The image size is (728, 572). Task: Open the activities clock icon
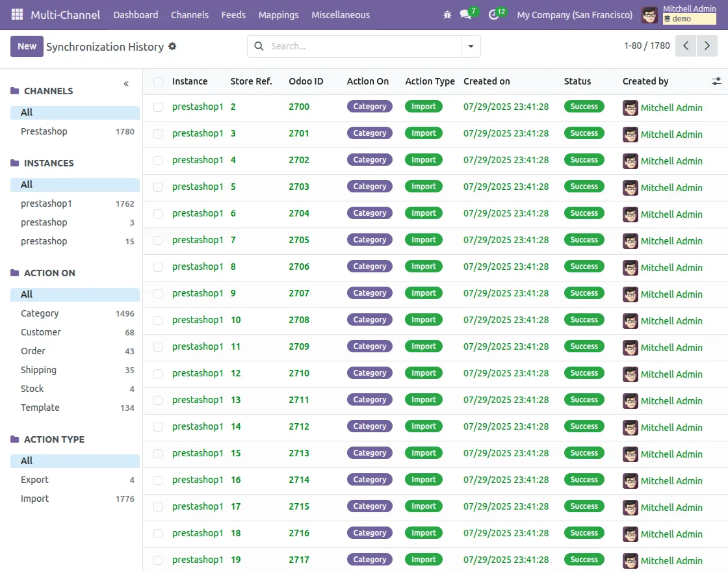pyautogui.click(x=493, y=14)
